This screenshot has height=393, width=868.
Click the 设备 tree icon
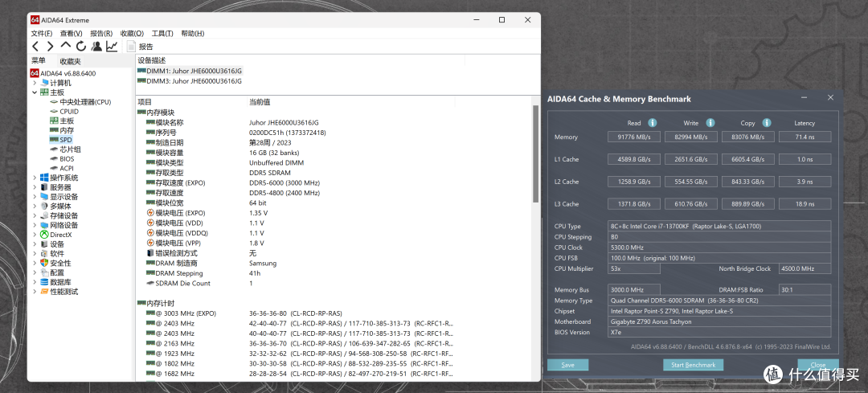click(x=44, y=244)
